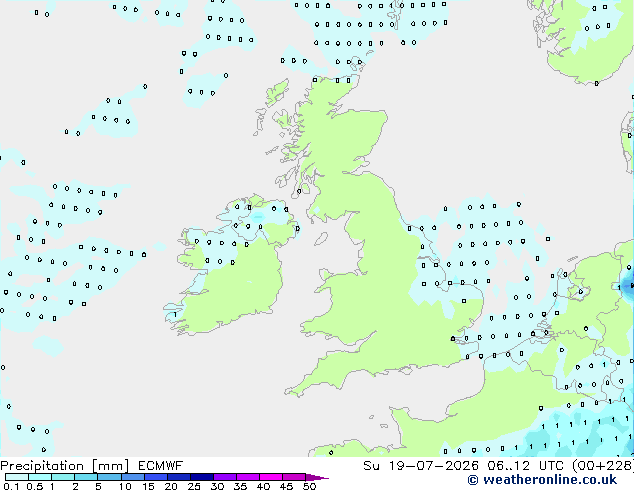Select the lightest 0.1–0.5 mm legend swatch
The height and width of the screenshot is (490, 634).
click(x=17, y=477)
